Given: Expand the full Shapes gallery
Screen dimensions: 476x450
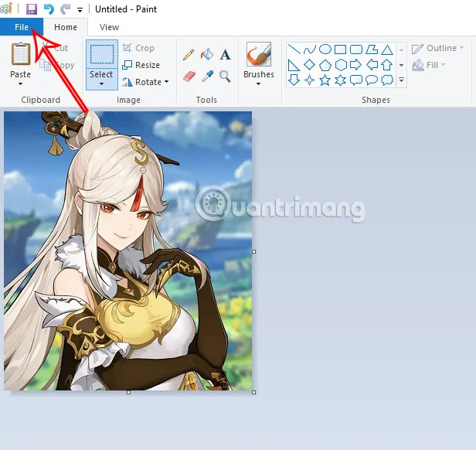Looking at the screenshot, I should coord(401,80).
